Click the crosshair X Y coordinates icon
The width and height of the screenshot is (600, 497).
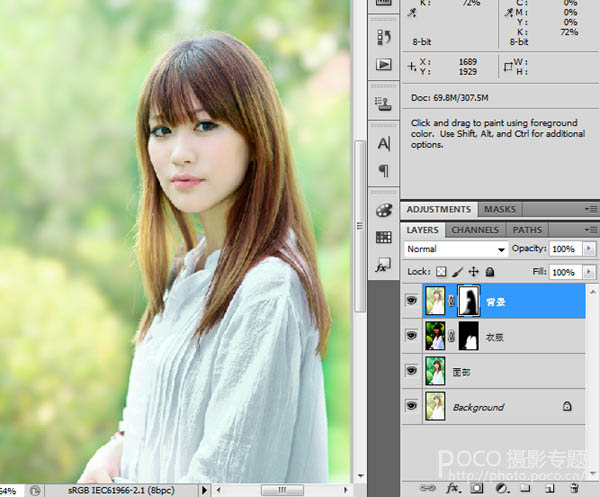[x=411, y=67]
